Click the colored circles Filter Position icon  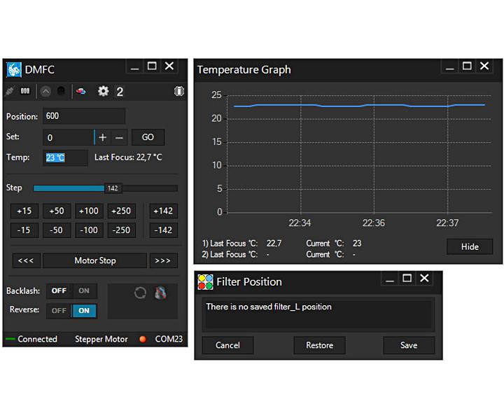[x=205, y=282]
